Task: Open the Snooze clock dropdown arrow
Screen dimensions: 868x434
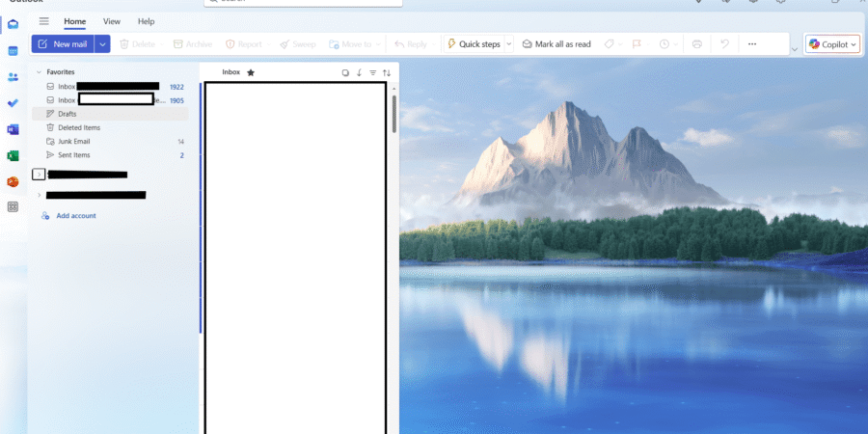Action: (675, 44)
